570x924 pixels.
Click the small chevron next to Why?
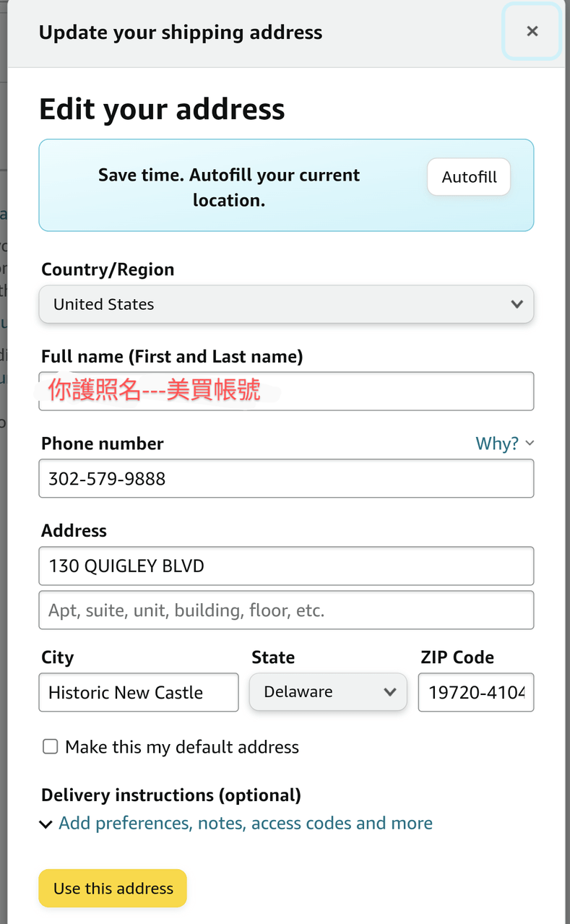click(x=530, y=443)
